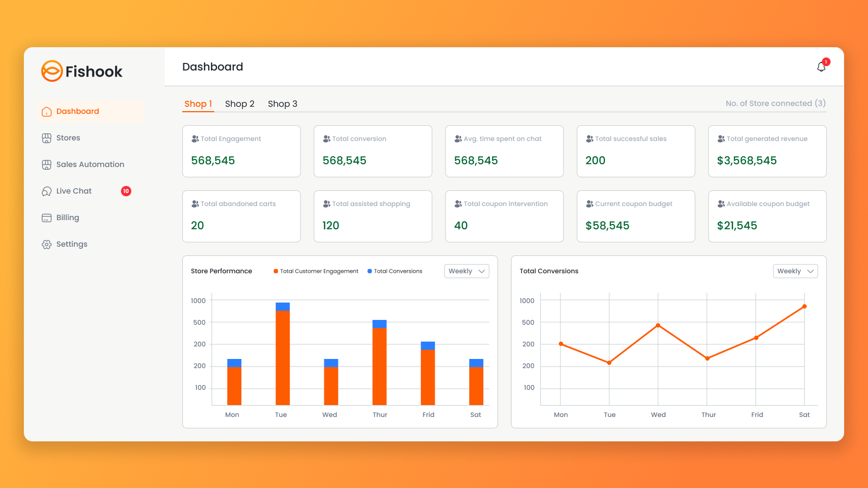Click the Fishook logo
This screenshot has height=488, width=868.
pyautogui.click(x=81, y=71)
